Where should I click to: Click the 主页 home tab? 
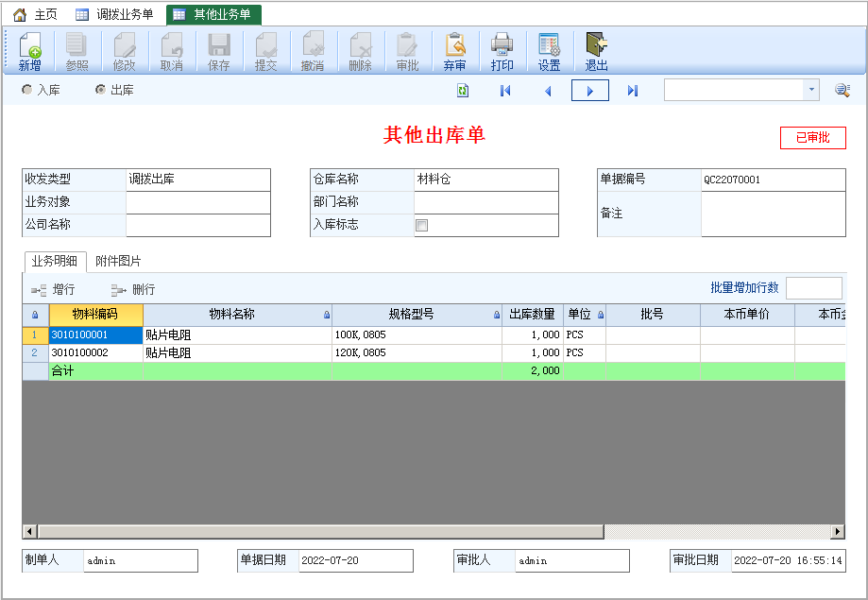(36, 14)
